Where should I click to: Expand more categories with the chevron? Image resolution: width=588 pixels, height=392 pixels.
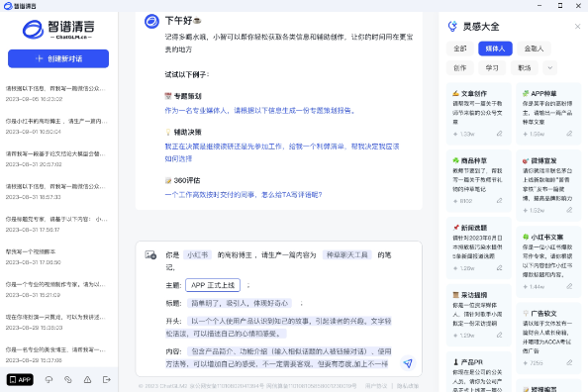coord(549,68)
